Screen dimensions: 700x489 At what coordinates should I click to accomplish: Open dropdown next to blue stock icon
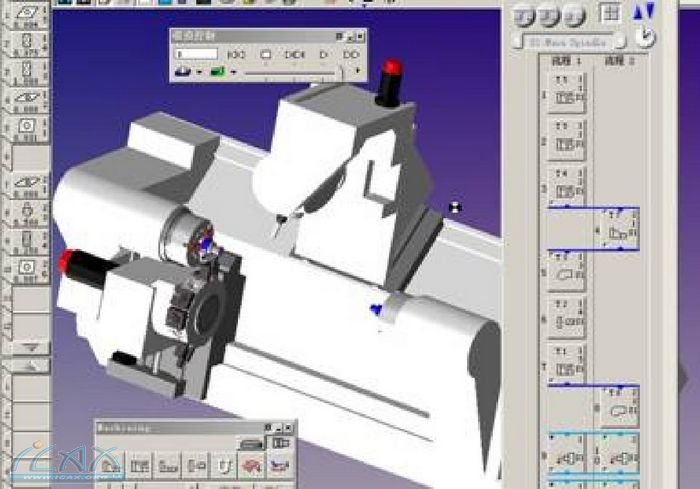[199, 72]
